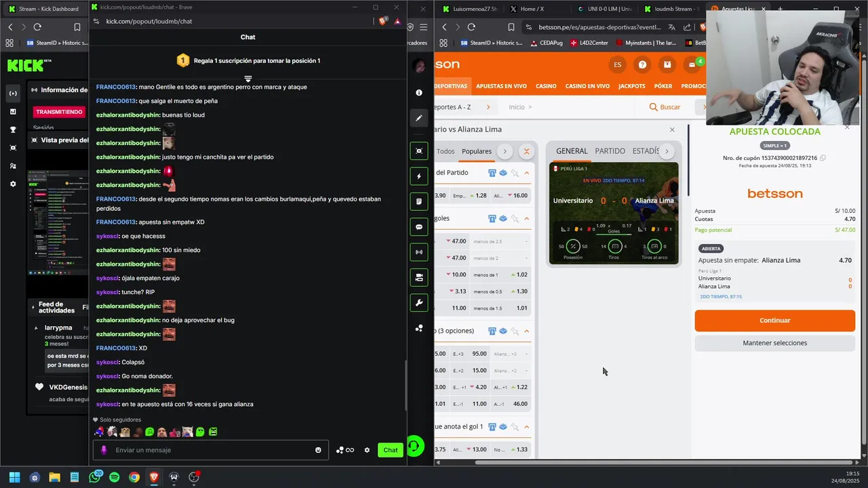868x488 pixels.
Task: Copy the coupon number icon
Action: pos(823,158)
